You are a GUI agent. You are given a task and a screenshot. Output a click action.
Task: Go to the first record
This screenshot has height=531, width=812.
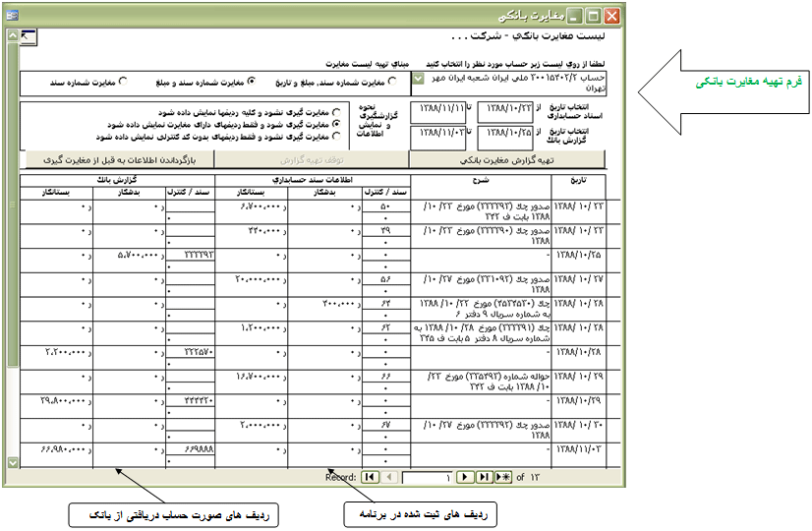coord(371,477)
